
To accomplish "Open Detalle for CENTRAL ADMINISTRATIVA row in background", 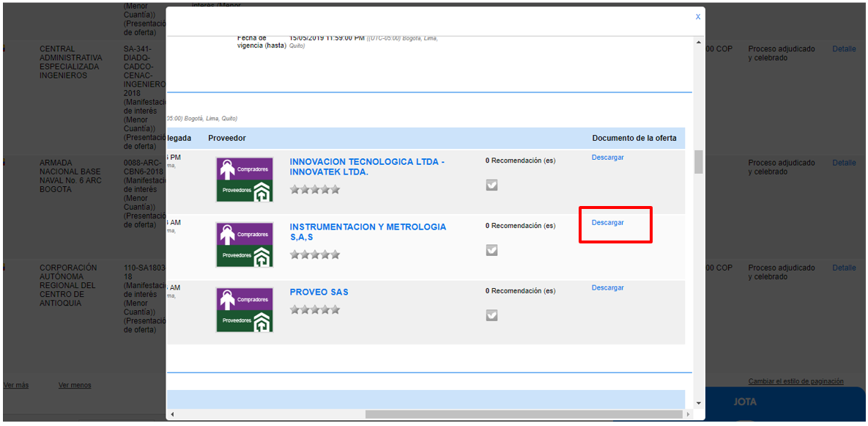I will tap(845, 48).
